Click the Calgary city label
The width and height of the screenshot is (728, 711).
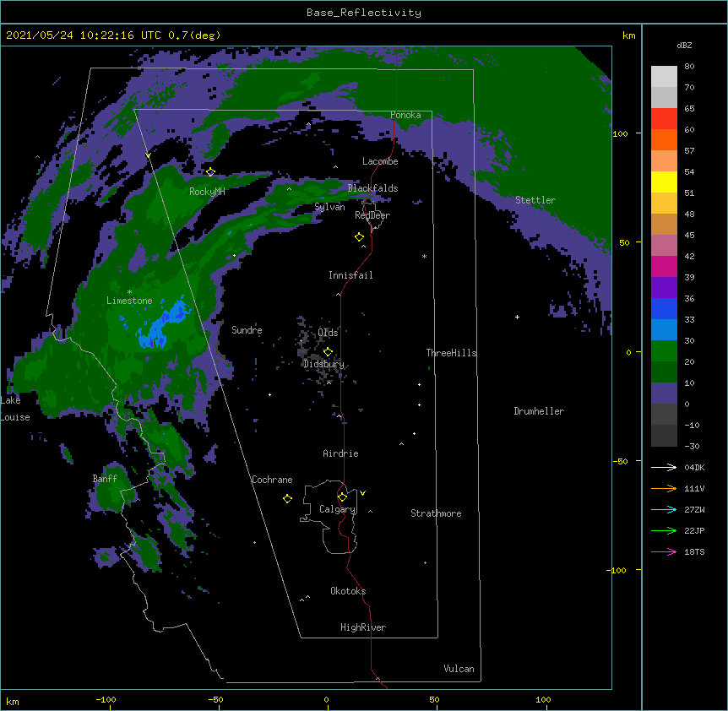(337, 509)
